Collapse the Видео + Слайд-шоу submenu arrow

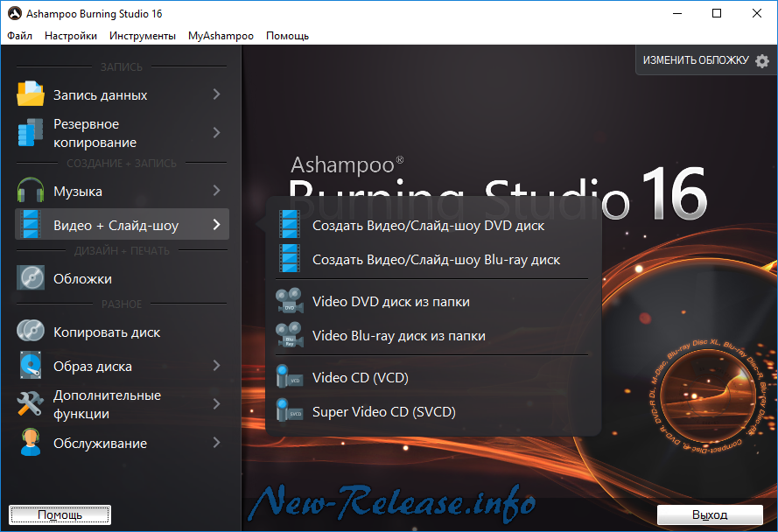216,224
